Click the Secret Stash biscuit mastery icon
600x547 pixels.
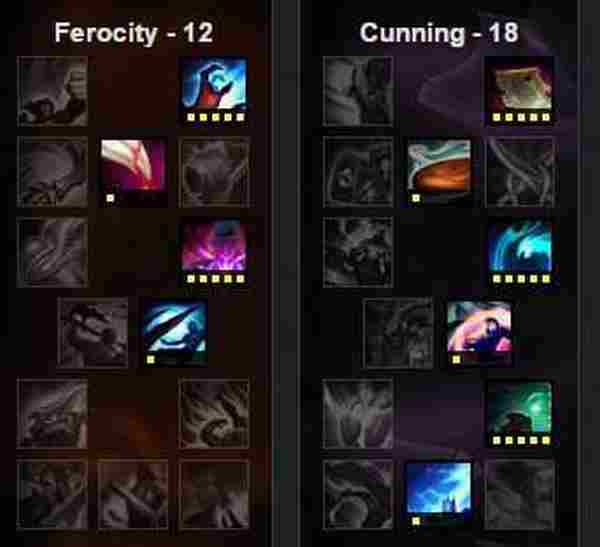point(439,171)
